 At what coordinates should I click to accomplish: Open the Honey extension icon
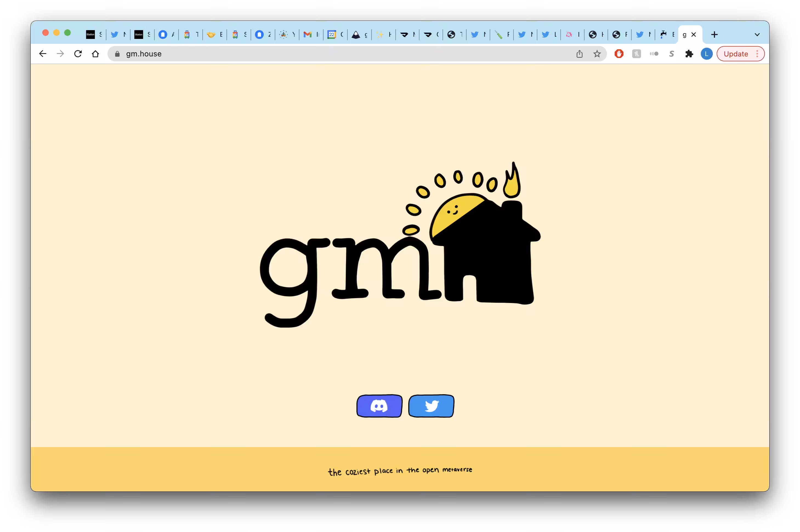coord(637,54)
